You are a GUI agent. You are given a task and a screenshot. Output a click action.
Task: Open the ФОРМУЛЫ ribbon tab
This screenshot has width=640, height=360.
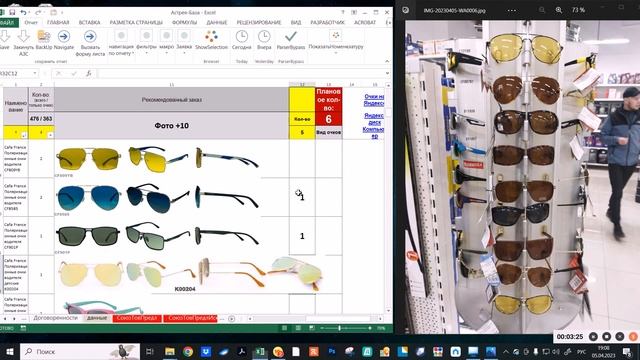click(184, 22)
